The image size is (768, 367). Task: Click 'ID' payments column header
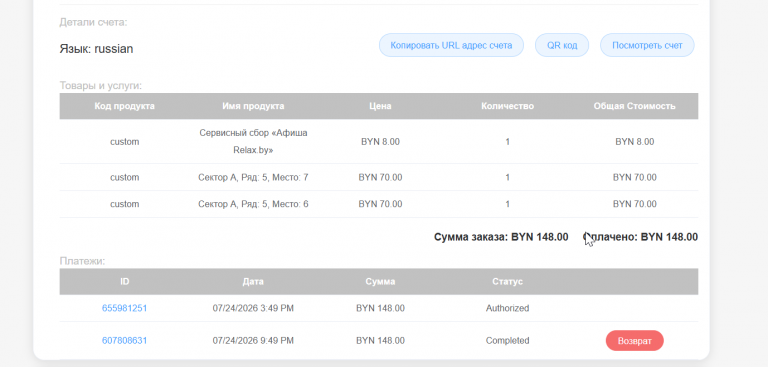[x=124, y=282]
